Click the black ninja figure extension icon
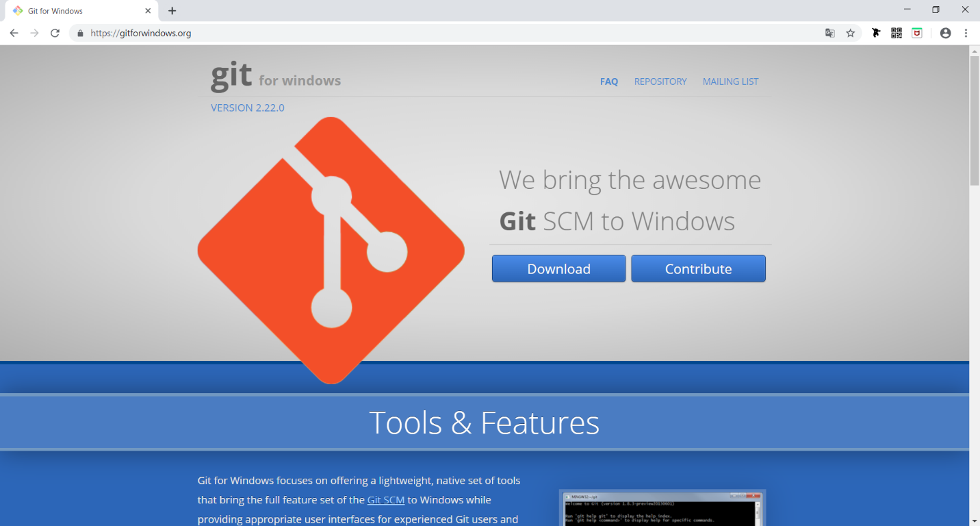This screenshot has height=526, width=980. (x=876, y=33)
